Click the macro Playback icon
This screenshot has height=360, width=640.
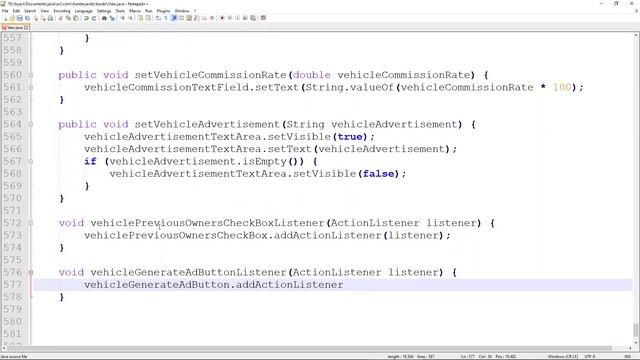[238, 18]
